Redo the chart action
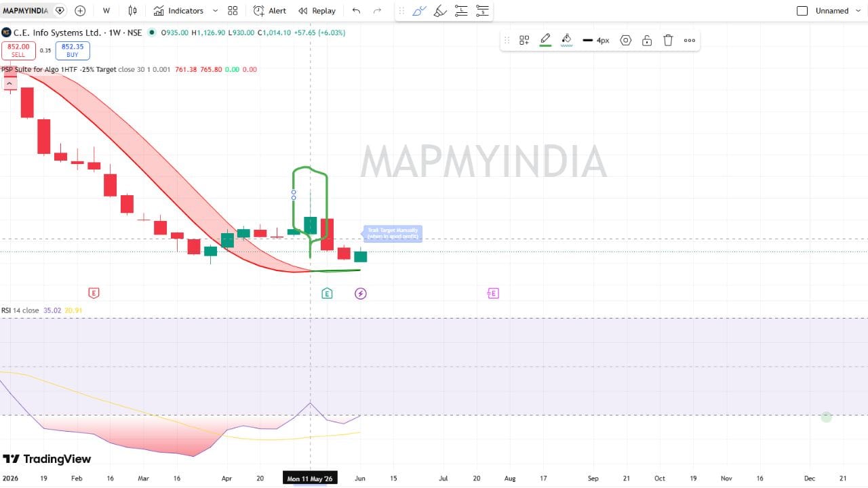 click(x=378, y=11)
